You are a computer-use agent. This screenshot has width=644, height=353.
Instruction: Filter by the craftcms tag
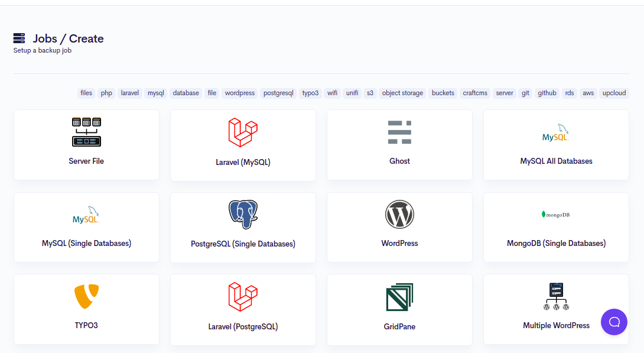[475, 93]
